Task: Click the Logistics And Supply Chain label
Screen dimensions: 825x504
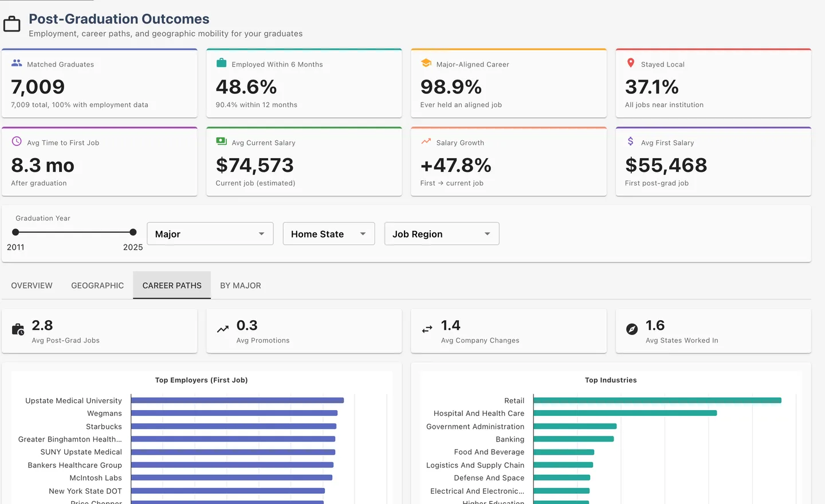Action: click(476, 465)
